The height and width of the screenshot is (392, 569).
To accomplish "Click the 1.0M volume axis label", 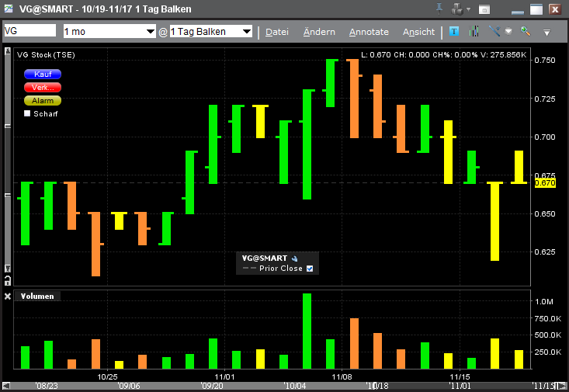I will point(544,301).
